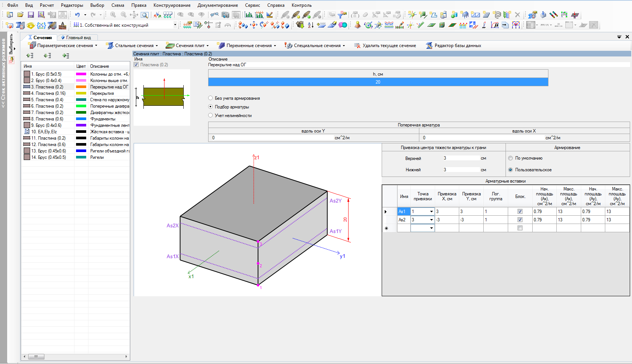Click the red-blue truss frame icon
The height and width of the screenshot is (364, 632).
516,25
